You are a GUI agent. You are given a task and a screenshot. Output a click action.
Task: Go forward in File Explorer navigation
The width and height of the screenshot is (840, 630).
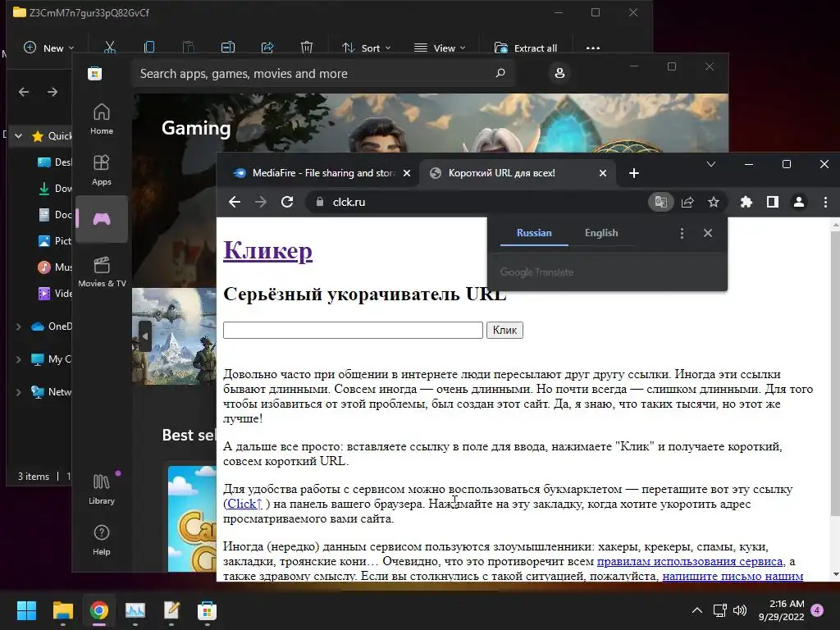(x=52, y=92)
